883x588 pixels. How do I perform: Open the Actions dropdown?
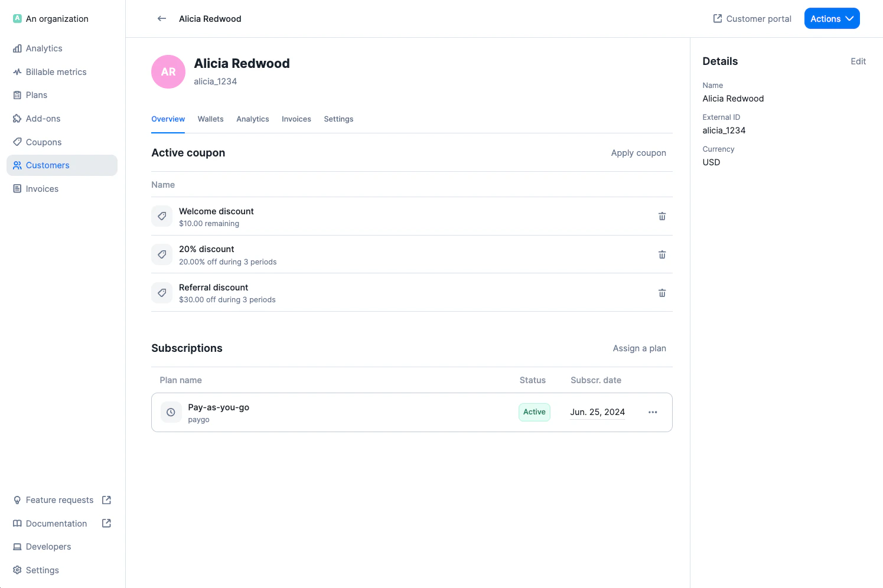[x=832, y=19]
